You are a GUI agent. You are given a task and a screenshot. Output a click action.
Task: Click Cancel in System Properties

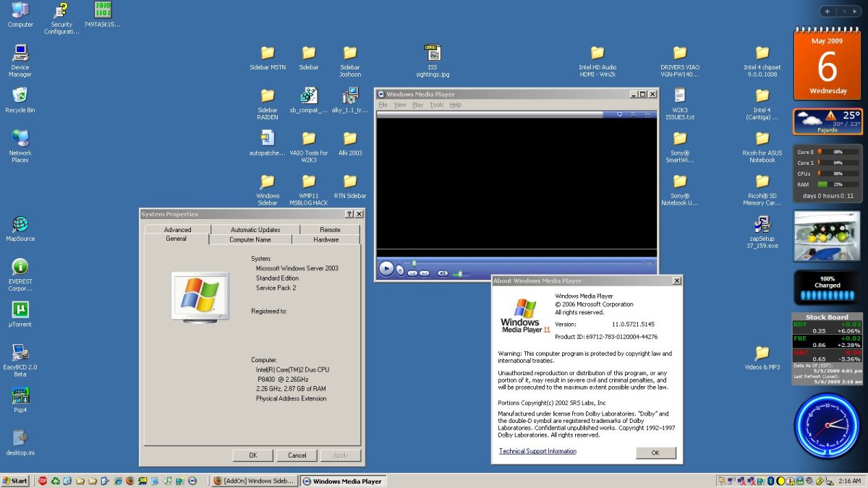[297, 455]
